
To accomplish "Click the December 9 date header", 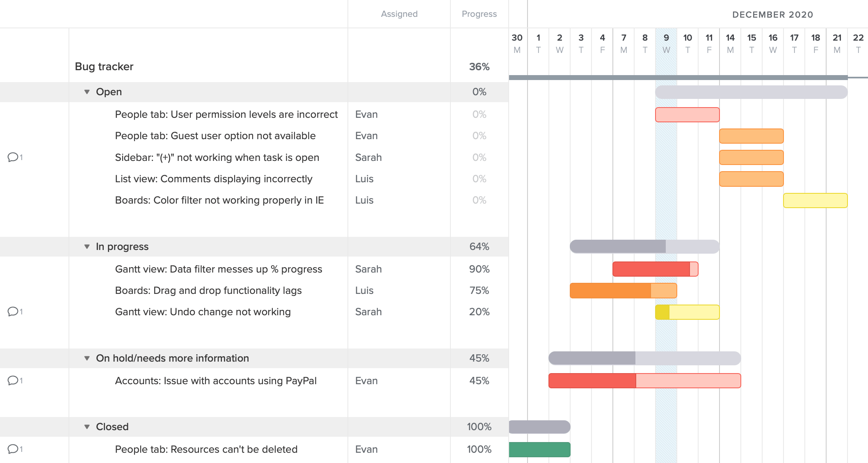I will pyautogui.click(x=666, y=37).
